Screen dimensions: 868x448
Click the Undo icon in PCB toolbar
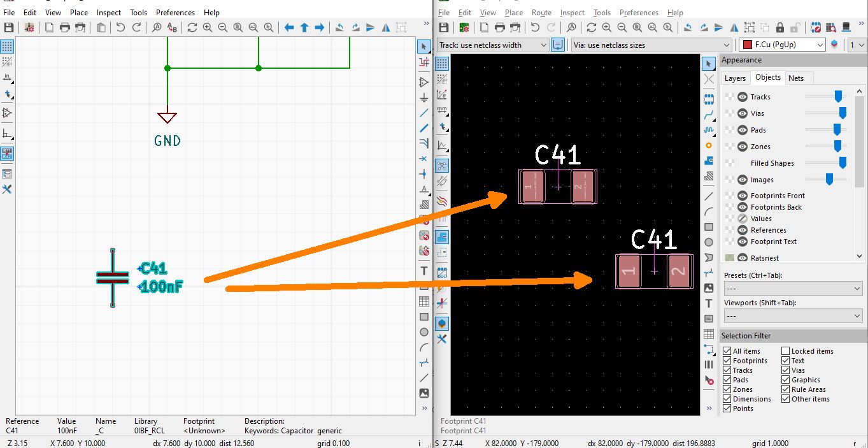pyautogui.click(x=536, y=27)
